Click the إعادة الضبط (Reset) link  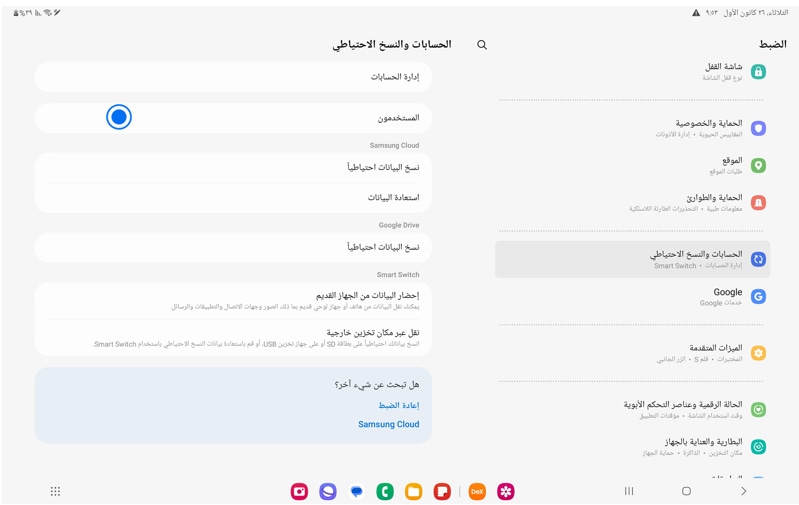point(398,406)
